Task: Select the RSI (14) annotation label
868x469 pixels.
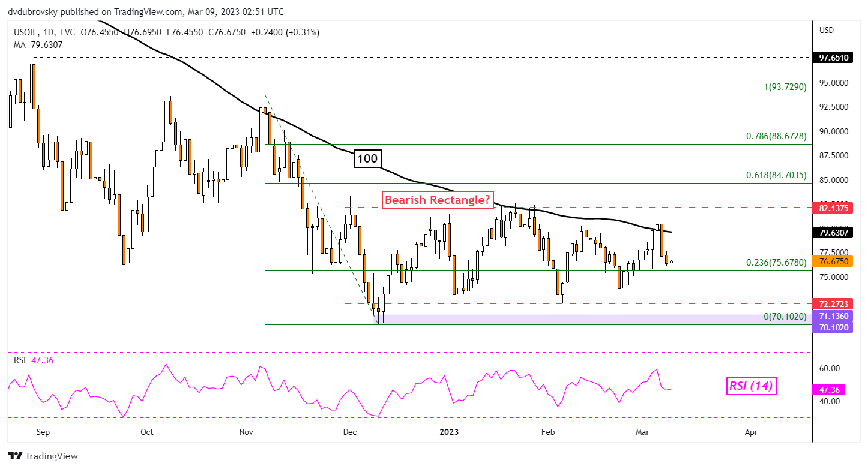Action: coord(752,387)
